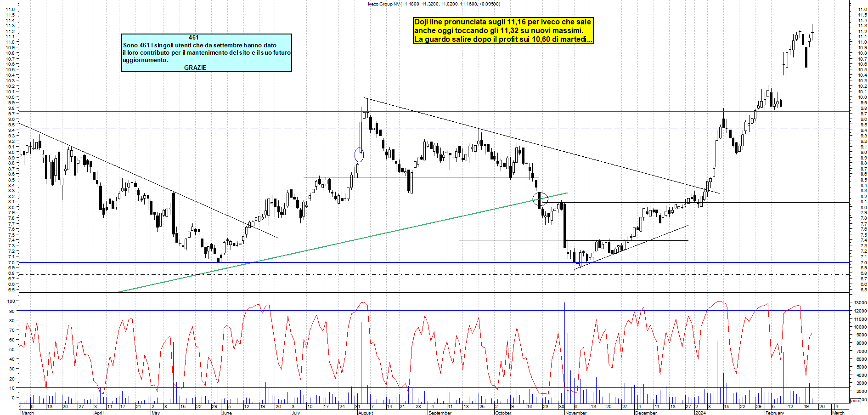The image size is (868, 415).
Task: Click the 90 label on oscillator axis
Action: 12,311
